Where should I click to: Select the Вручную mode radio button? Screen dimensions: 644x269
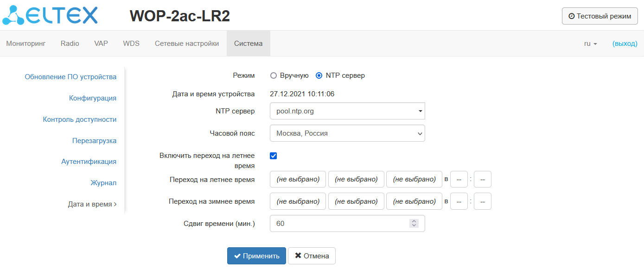pos(274,75)
